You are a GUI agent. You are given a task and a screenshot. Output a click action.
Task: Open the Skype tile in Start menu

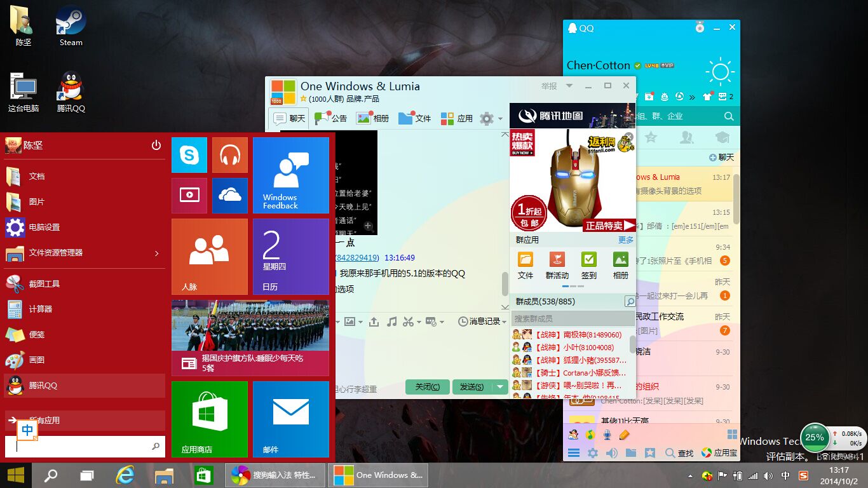(x=189, y=155)
